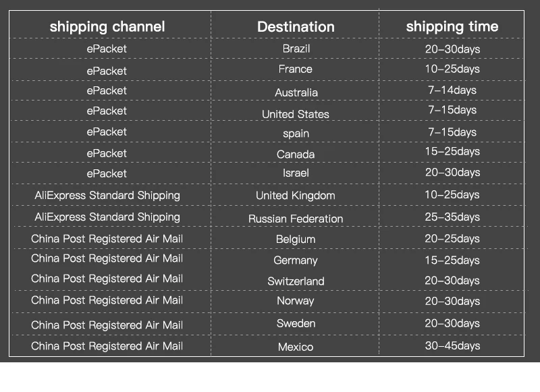This screenshot has width=540, height=392.
Task: Select the spain destination cell
Action: 296,134
